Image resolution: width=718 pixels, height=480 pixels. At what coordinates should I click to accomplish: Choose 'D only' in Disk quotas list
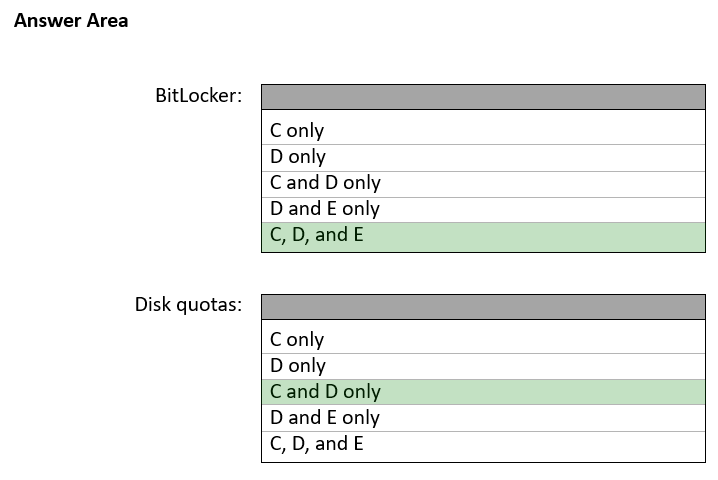coord(483,366)
